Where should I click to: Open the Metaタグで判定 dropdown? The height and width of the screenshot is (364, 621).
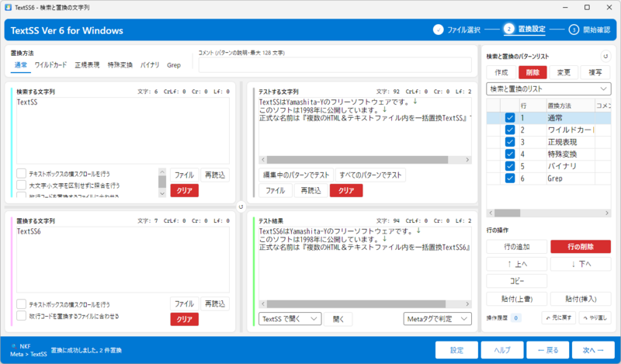438,319
